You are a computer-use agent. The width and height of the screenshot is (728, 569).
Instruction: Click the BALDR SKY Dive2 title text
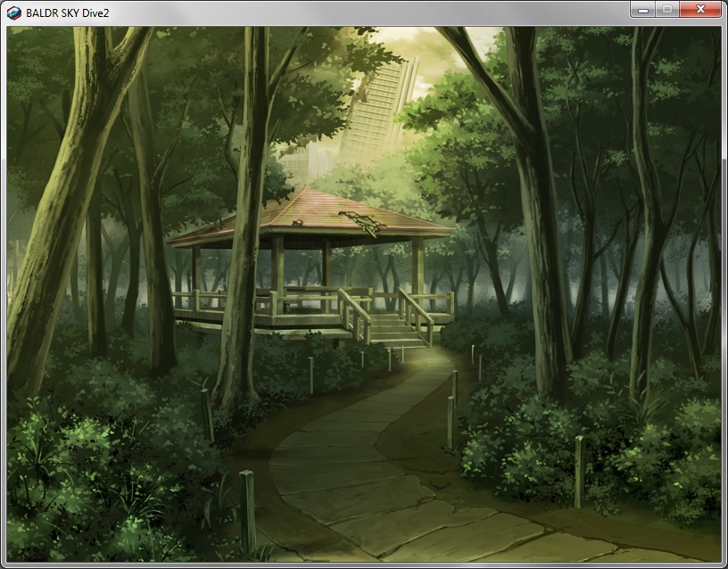[x=67, y=13]
